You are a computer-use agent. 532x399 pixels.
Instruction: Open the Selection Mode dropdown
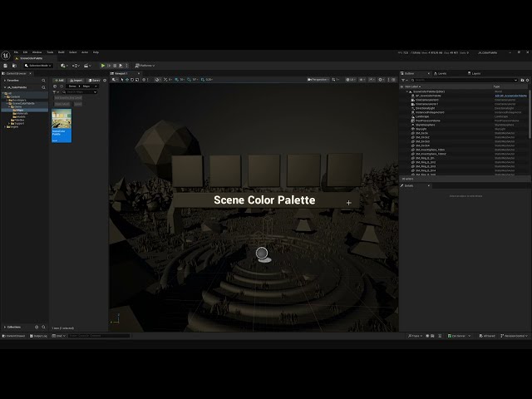38,66
